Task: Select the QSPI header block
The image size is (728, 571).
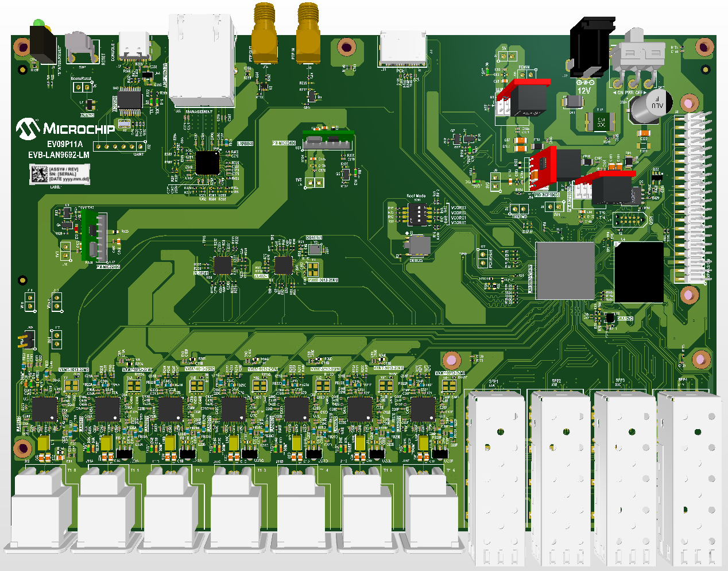Action: 629,220
